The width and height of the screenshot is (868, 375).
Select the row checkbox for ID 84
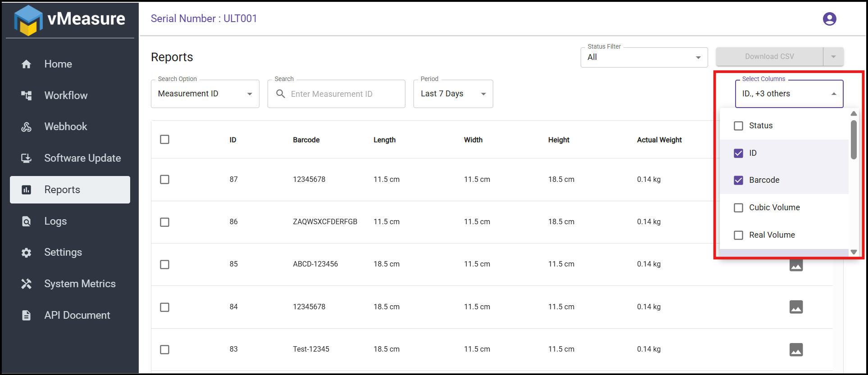(x=165, y=307)
